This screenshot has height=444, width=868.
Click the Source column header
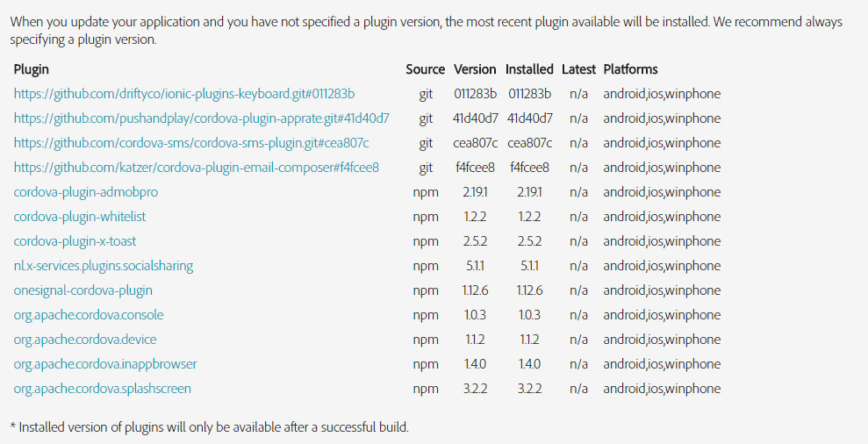pos(425,69)
